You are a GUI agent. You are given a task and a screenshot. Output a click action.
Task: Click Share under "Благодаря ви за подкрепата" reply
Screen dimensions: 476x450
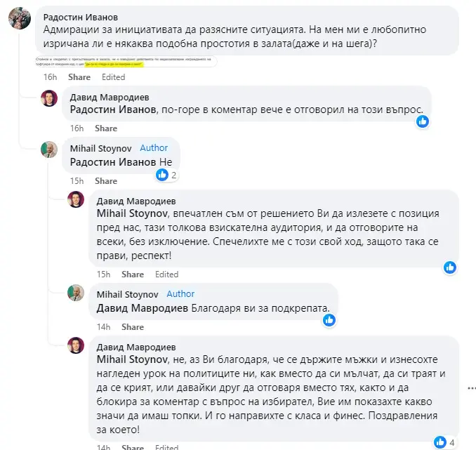coord(133,327)
